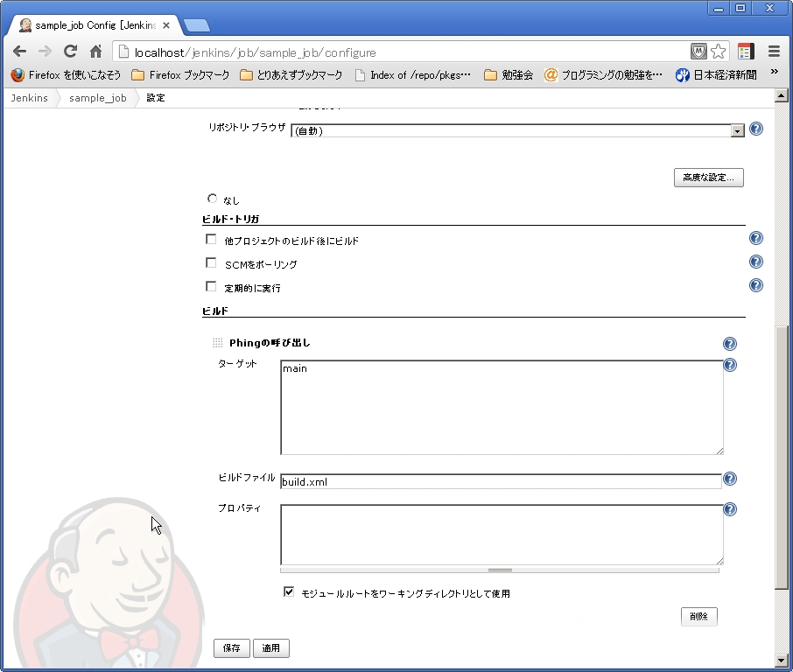
Task: Grab the Phing build step drag handle
Action: coord(217,343)
